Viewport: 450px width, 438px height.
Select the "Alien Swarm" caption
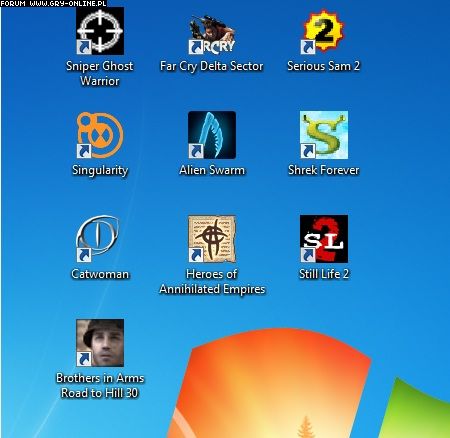pyautogui.click(x=212, y=170)
